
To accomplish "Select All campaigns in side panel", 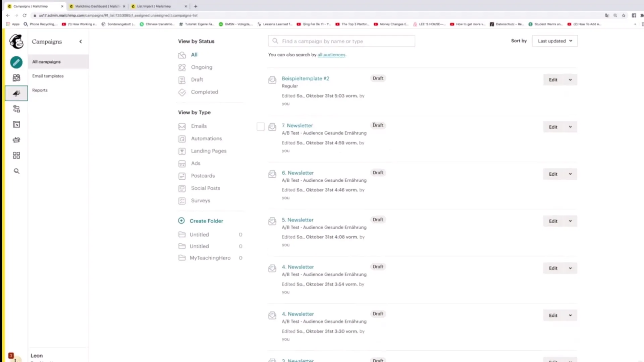I will click(58, 62).
